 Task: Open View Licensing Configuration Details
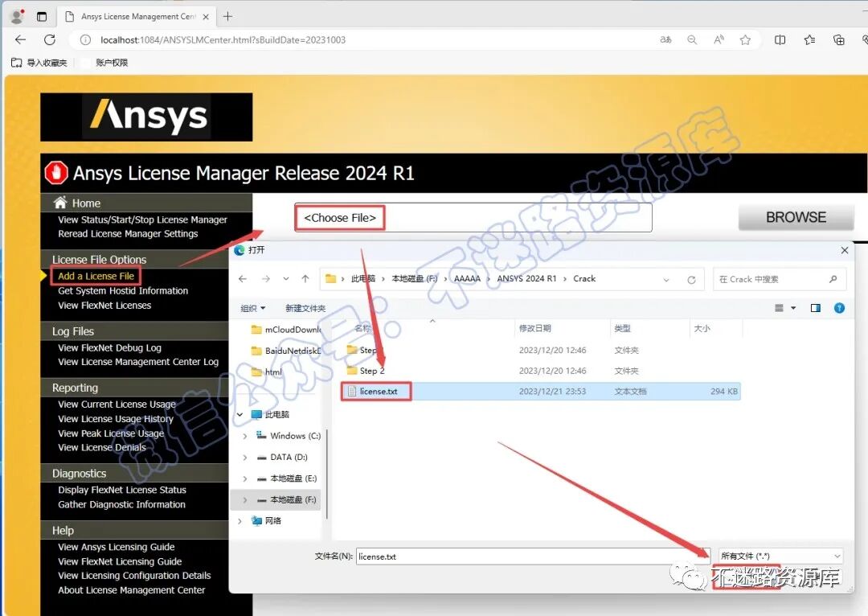tap(134, 576)
